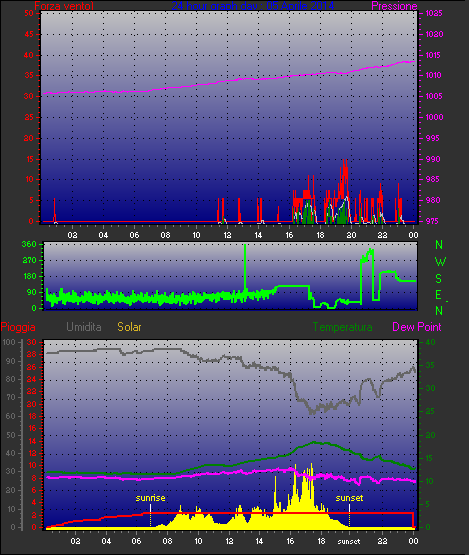Click the 1015 value on pressure axis

[x=434, y=55]
